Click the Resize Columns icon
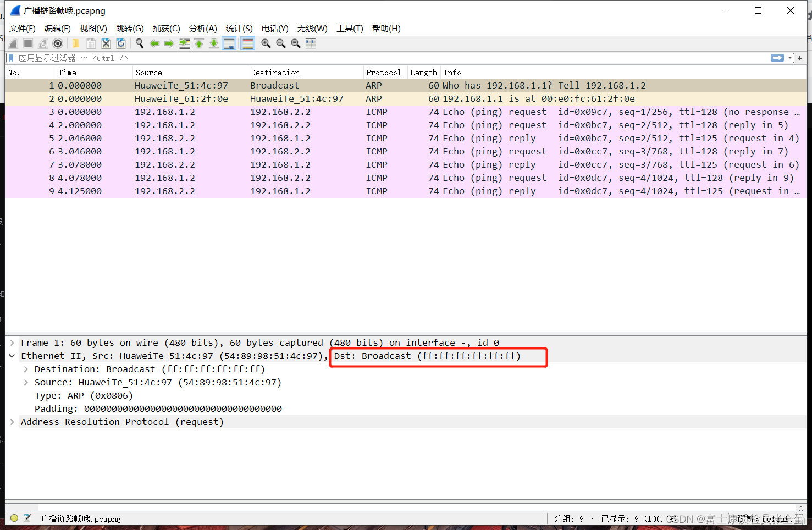 (x=311, y=43)
